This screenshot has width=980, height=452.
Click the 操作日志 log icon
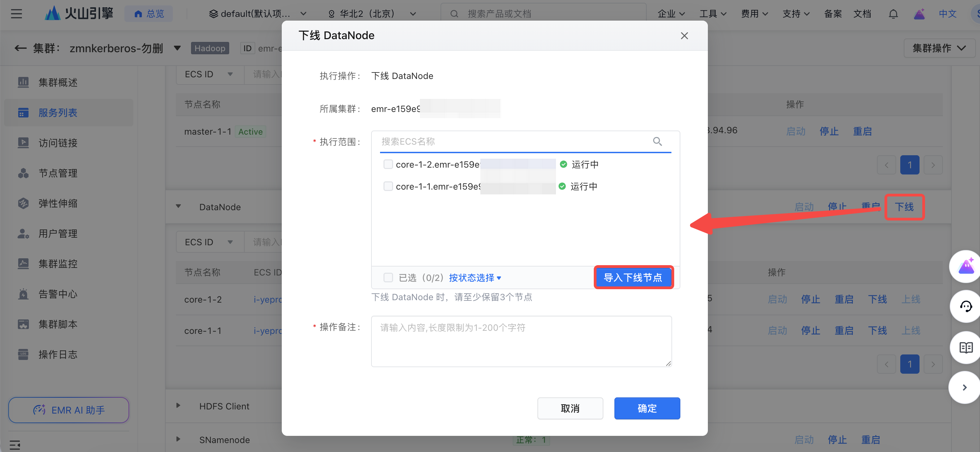tap(23, 354)
